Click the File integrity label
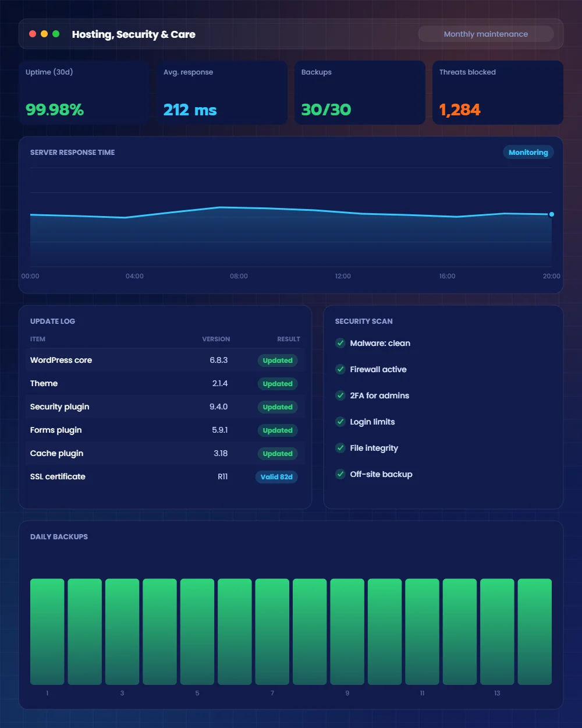Image resolution: width=582 pixels, height=728 pixels. point(374,448)
